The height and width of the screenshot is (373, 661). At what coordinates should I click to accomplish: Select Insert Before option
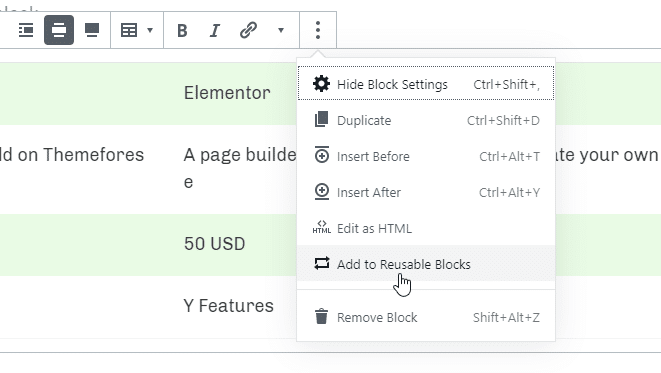pyautogui.click(x=426, y=156)
